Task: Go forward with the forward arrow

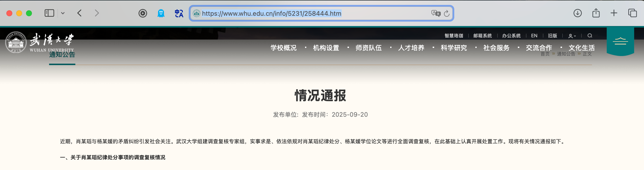Action: (x=97, y=13)
